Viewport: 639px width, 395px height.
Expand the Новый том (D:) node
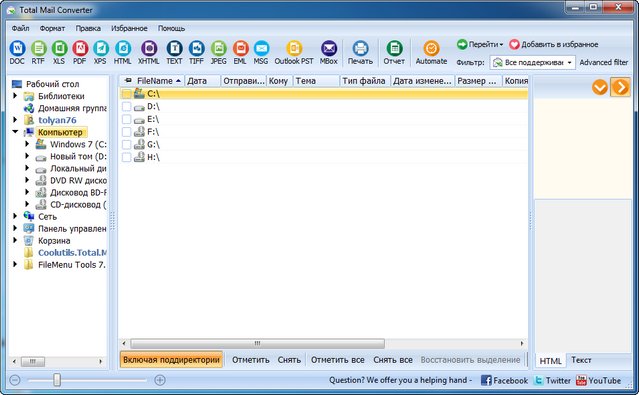pyautogui.click(x=27, y=156)
